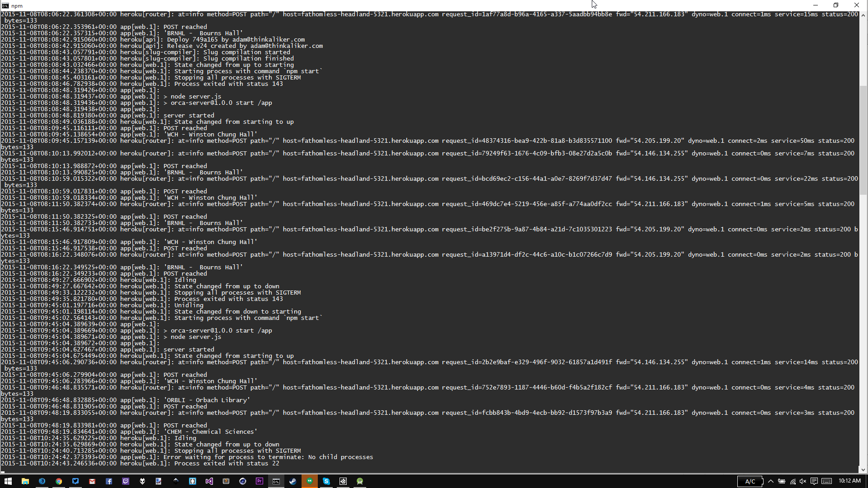Click the 10:12 AM clock
Viewport: 868px width, 488px height.
(x=849, y=481)
